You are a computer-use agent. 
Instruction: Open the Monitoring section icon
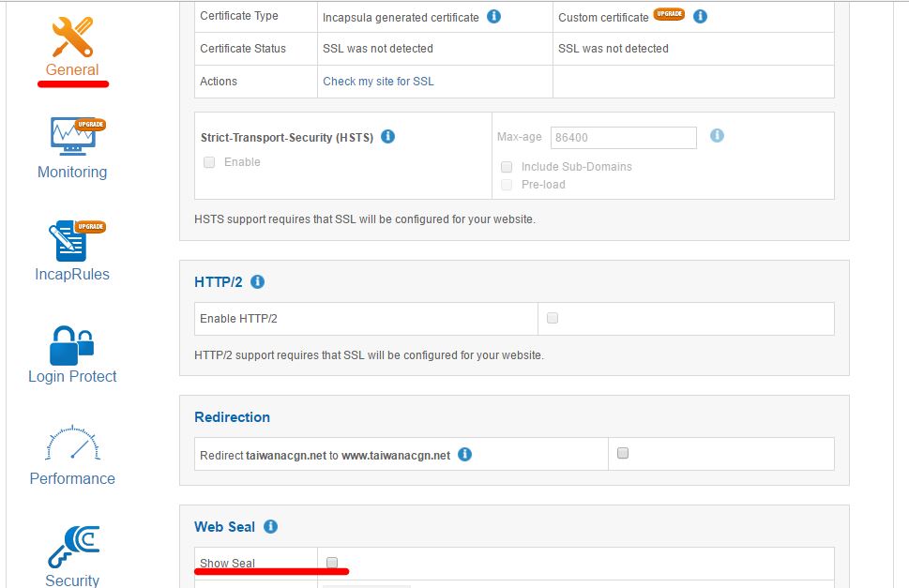73,137
